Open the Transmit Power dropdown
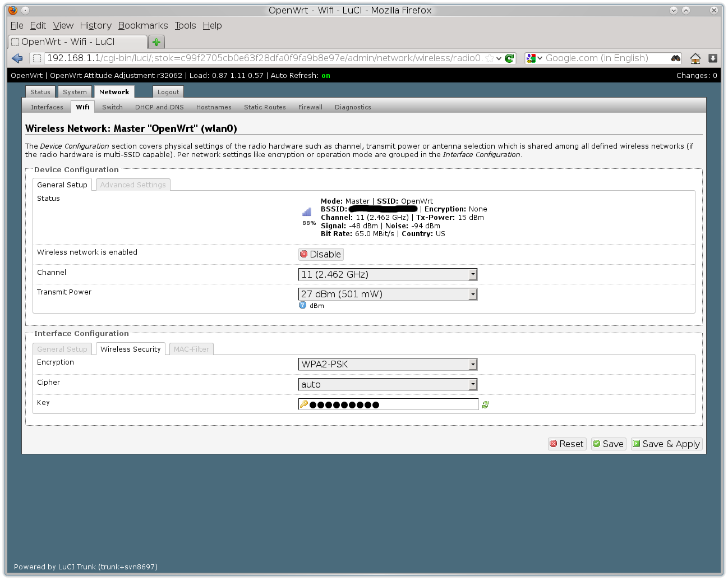 coord(388,294)
